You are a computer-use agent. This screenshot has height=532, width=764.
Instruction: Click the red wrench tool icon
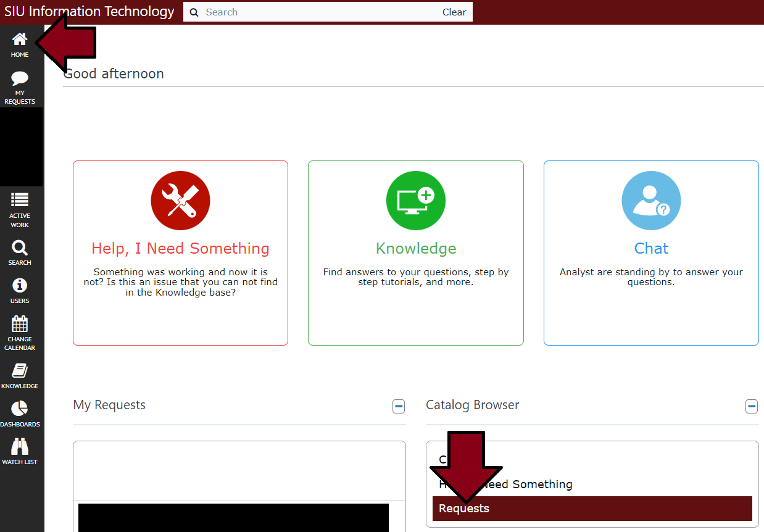point(180,200)
